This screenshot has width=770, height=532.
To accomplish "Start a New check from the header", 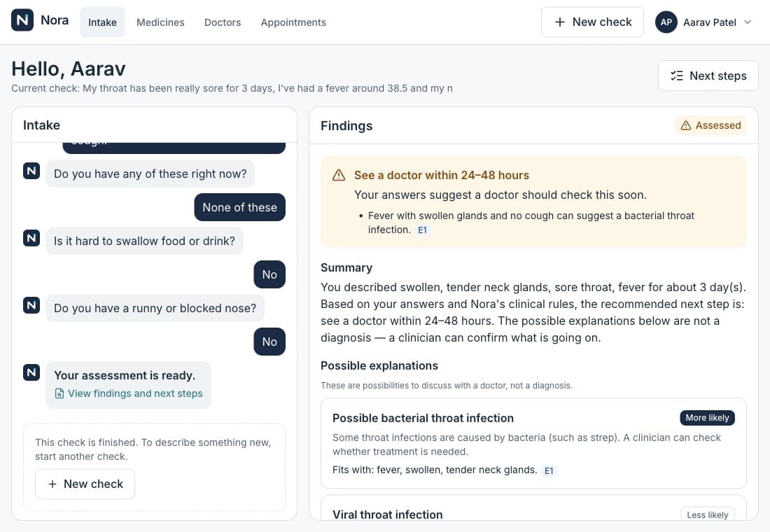I will pos(592,22).
